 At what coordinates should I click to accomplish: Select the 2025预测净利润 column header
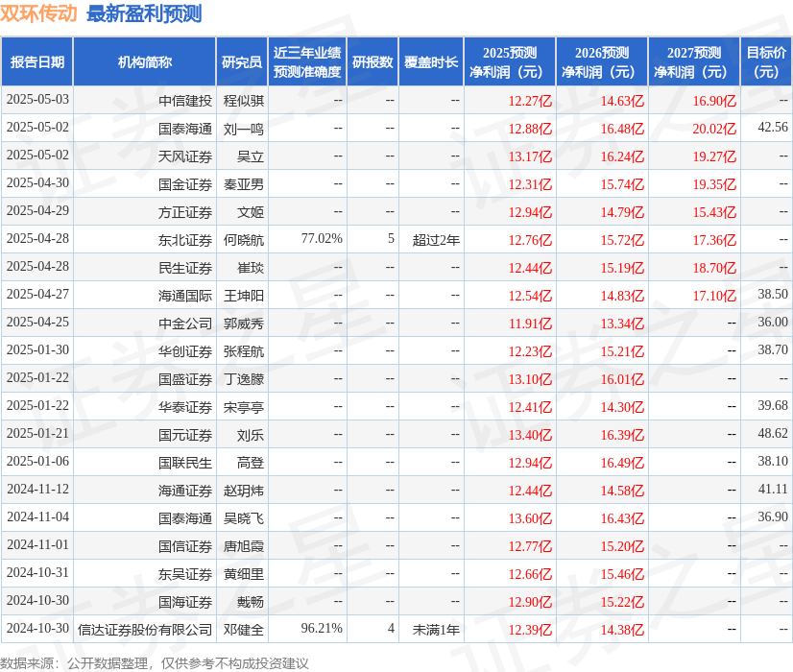pyautogui.click(x=510, y=61)
